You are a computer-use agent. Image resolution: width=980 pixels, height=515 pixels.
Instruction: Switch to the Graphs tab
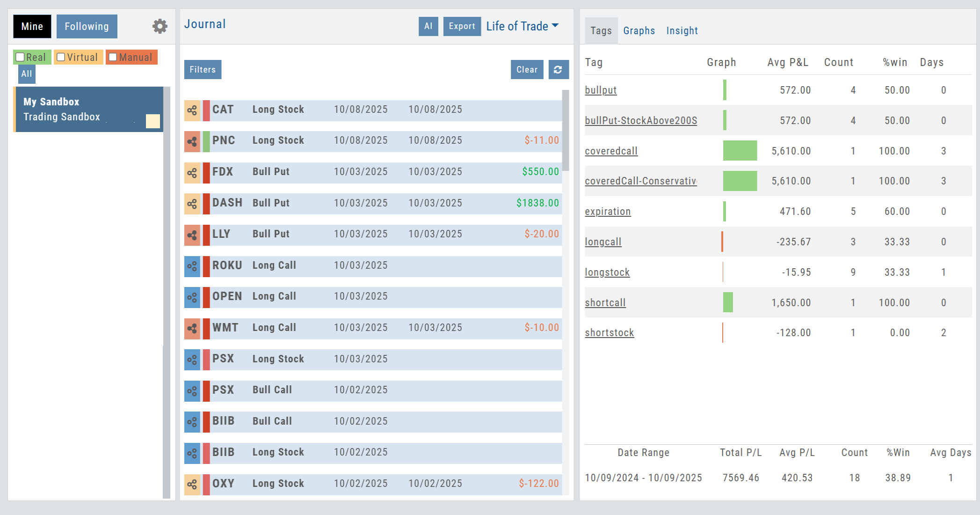pyautogui.click(x=639, y=31)
